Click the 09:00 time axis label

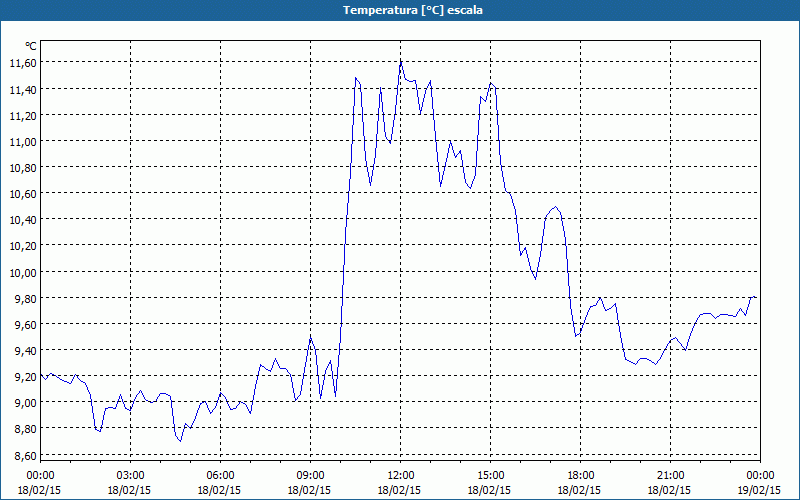tap(310, 476)
